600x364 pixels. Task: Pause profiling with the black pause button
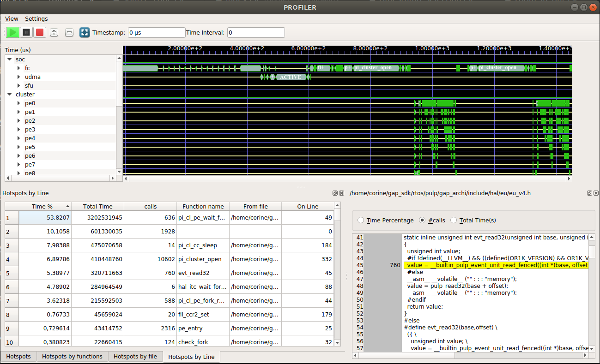point(26,32)
